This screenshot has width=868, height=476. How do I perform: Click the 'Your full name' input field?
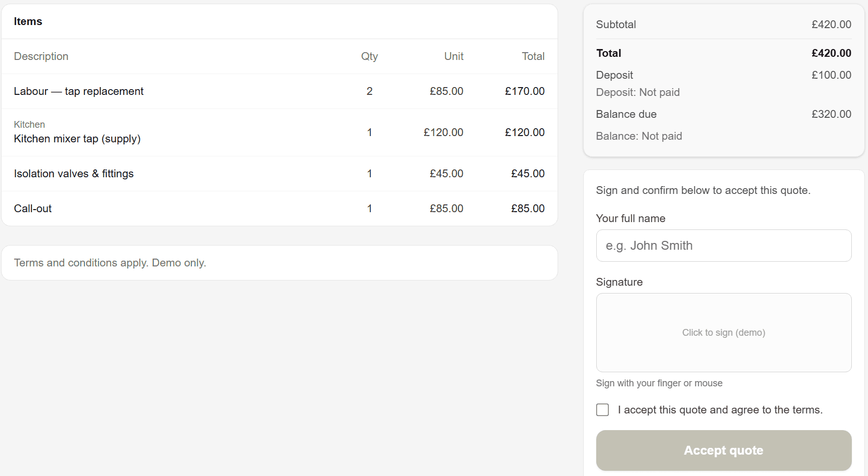pyautogui.click(x=724, y=246)
